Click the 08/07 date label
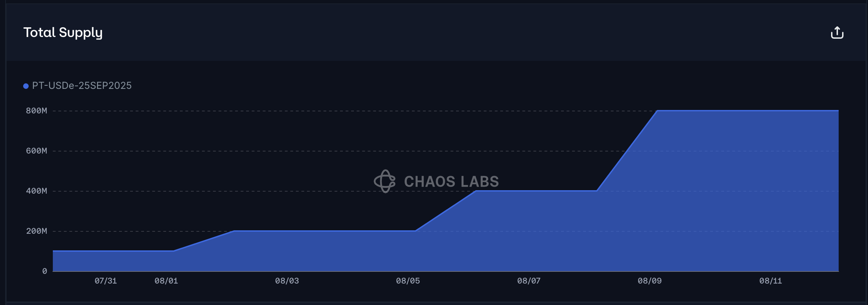Viewport: 868px width, 305px height. click(x=529, y=281)
